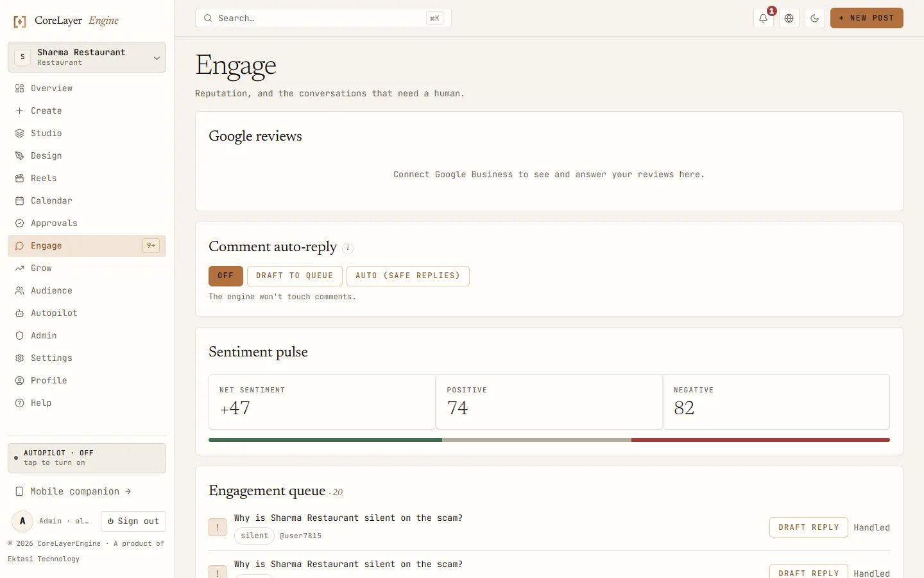Select the OFF auto-reply mode
The height and width of the screenshot is (578, 924).
click(226, 276)
